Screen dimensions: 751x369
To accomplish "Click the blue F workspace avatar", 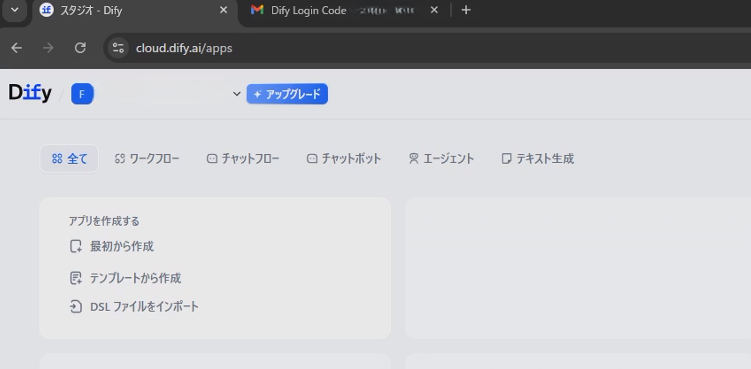I will pyautogui.click(x=82, y=94).
